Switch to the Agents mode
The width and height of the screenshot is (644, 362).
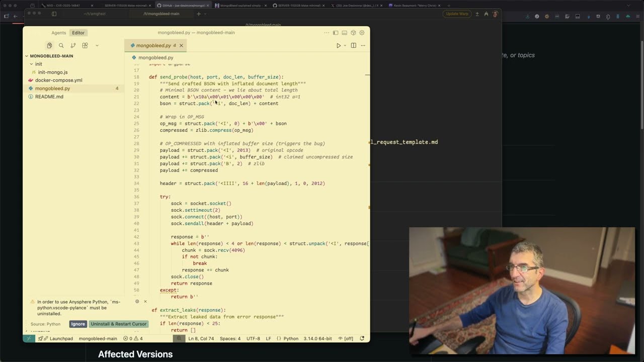pos(58,33)
